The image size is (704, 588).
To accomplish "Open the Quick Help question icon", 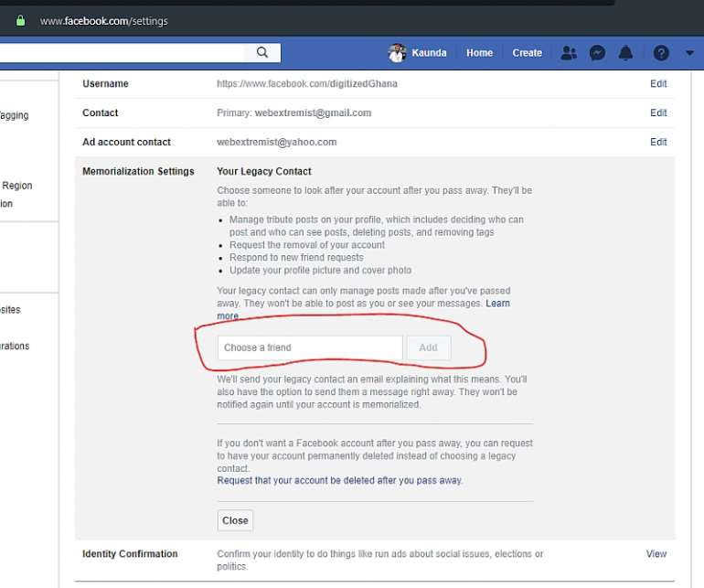I will pyautogui.click(x=661, y=53).
